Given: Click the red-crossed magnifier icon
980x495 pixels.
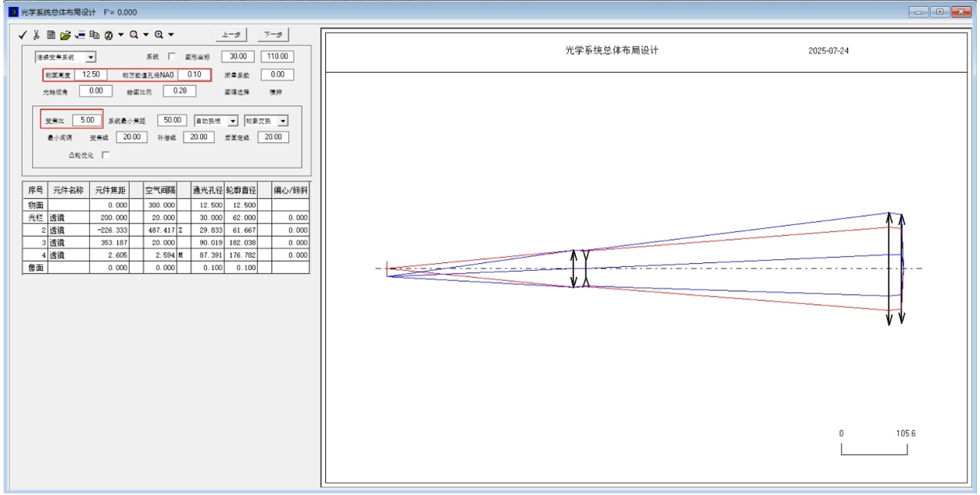Looking at the screenshot, I should (134, 35).
